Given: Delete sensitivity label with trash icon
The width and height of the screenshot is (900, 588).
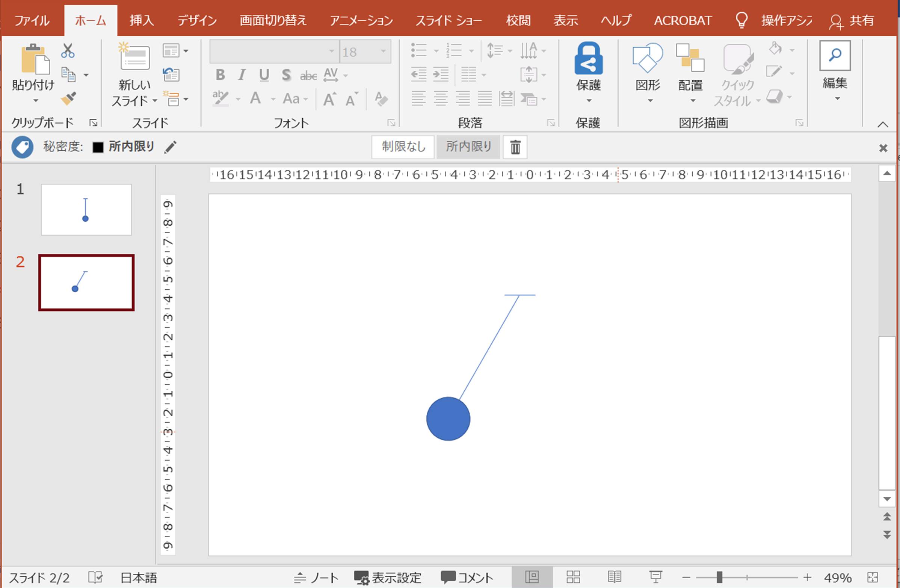Looking at the screenshot, I should click(515, 147).
